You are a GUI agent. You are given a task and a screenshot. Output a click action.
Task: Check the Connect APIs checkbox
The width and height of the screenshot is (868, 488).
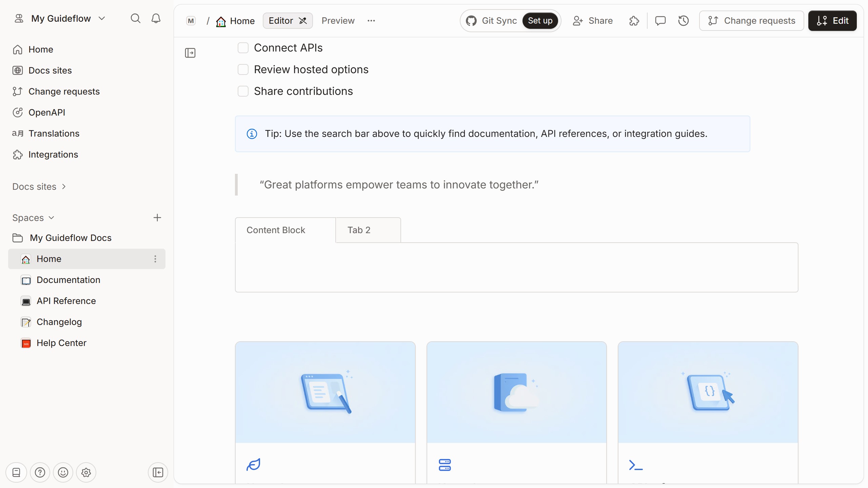[243, 48]
